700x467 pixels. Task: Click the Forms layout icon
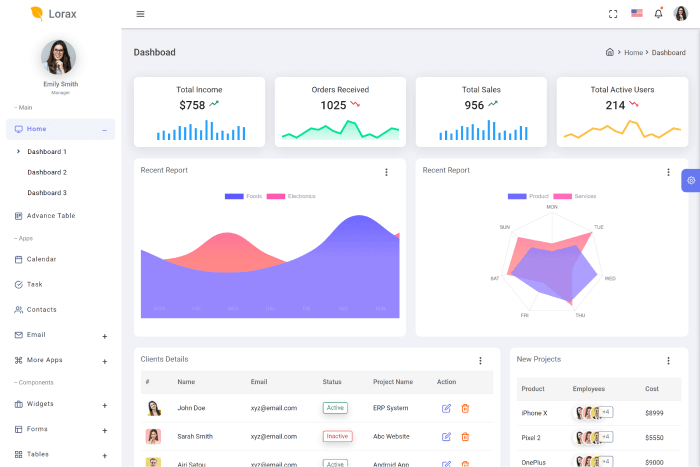coord(18,429)
